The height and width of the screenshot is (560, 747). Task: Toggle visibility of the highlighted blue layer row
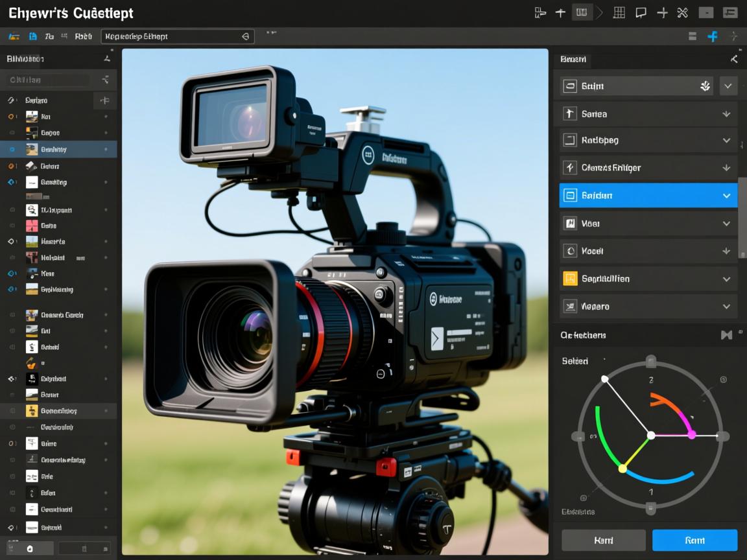(12, 149)
